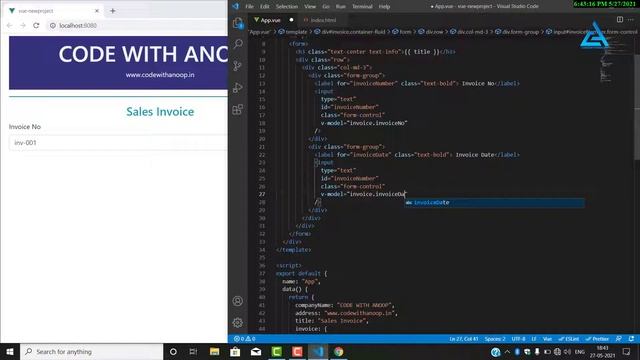This screenshot has width=640, height=360.
Task: Click the Split Editor icon
Action: [x=620, y=20]
